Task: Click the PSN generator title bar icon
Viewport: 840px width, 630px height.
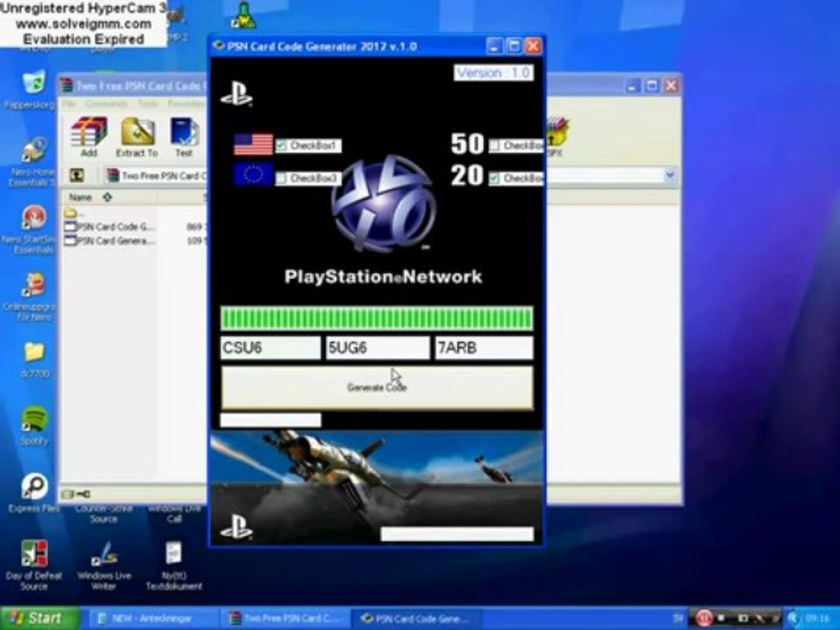Action: coord(218,46)
